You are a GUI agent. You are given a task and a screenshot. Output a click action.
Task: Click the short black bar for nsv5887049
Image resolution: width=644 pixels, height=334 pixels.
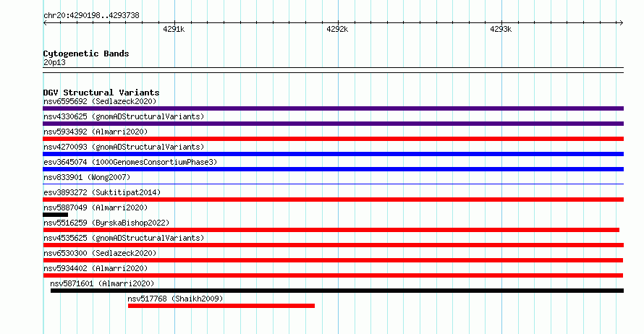56,215
